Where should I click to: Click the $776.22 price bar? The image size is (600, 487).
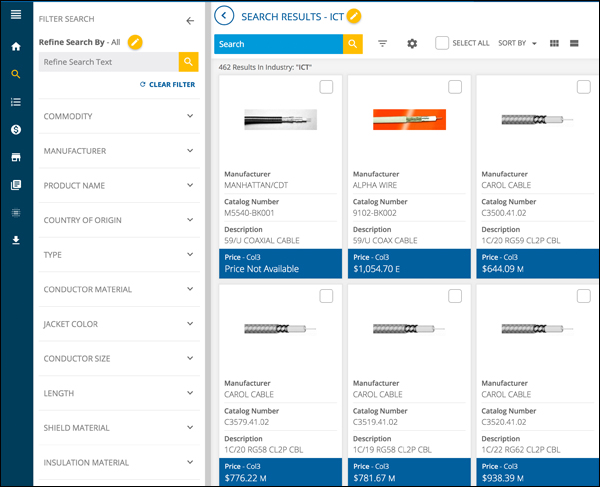click(x=280, y=472)
